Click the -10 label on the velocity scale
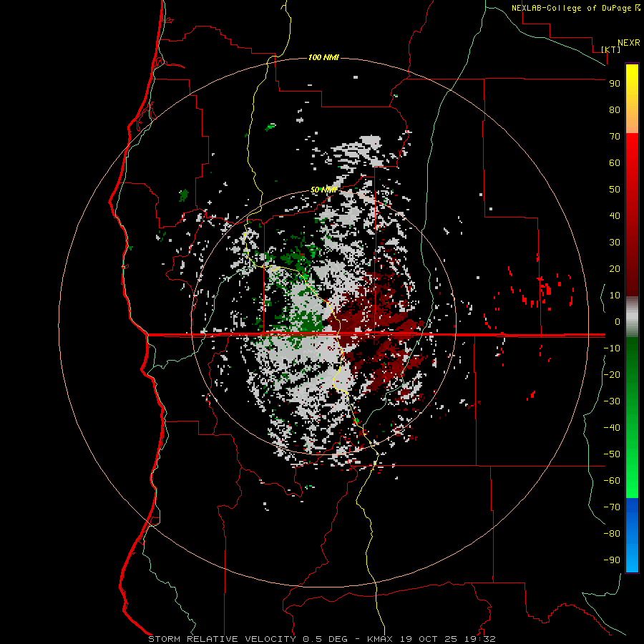This screenshot has height=644, width=644. (612, 348)
